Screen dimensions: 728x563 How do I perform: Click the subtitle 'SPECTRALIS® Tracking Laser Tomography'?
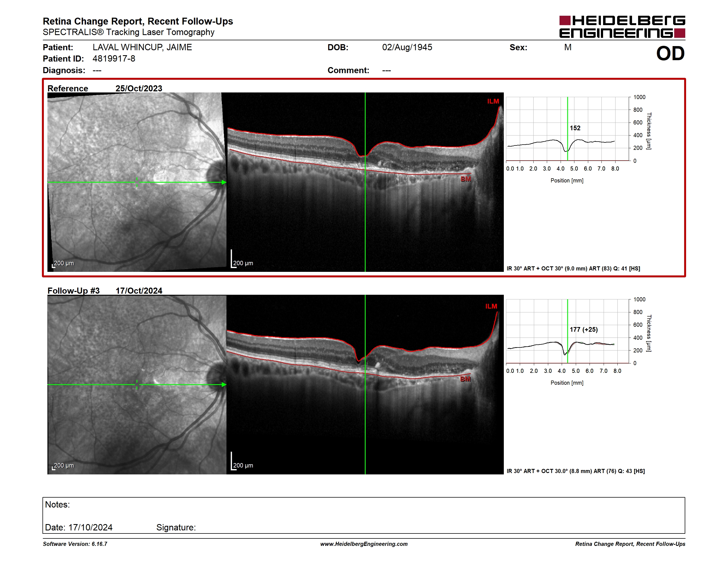[128, 32]
